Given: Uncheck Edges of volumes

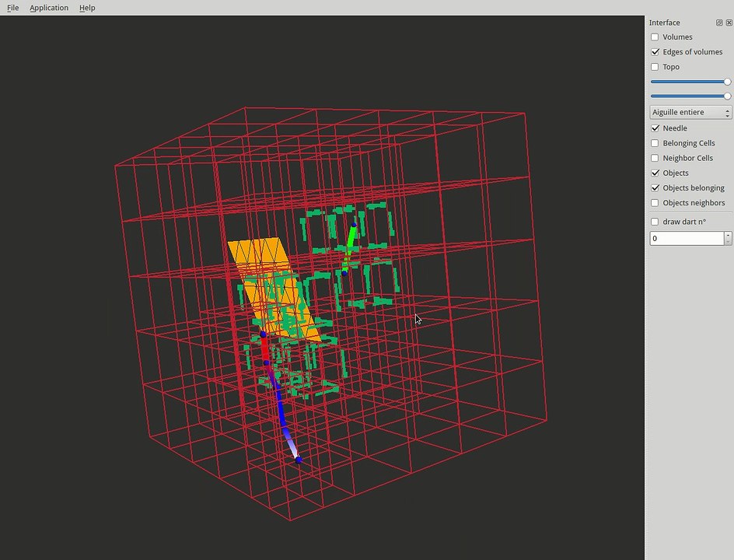Looking at the screenshot, I should pos(655,52).
